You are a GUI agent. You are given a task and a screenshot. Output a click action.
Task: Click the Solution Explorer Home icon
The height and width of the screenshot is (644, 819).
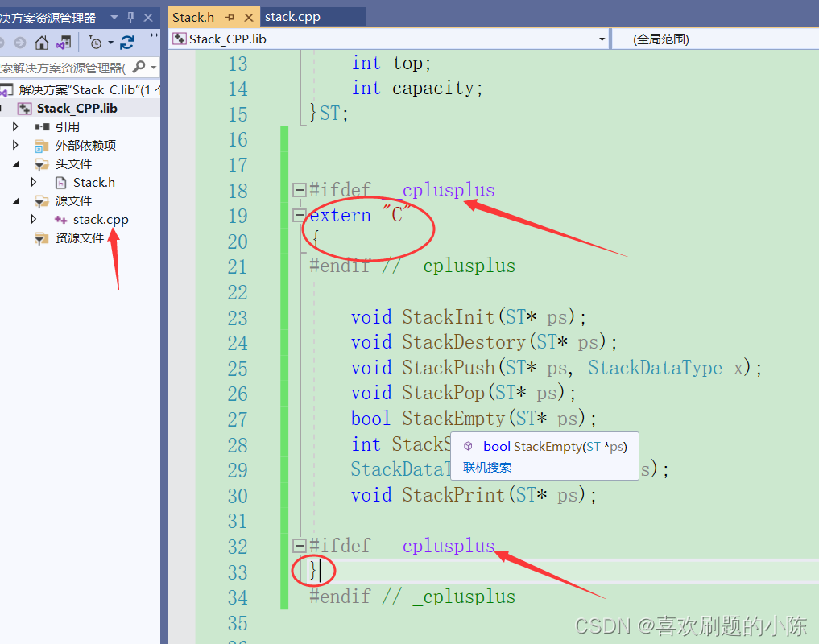point(42,43)
